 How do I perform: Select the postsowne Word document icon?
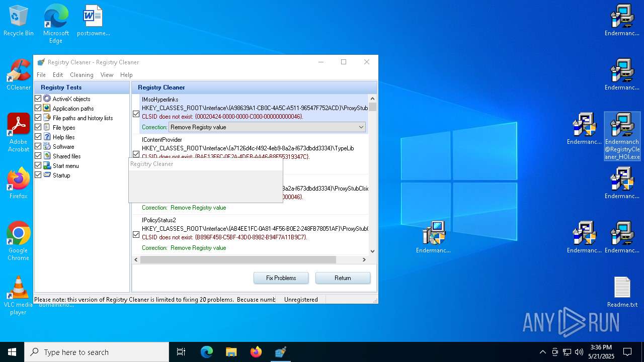pos(93,21)
